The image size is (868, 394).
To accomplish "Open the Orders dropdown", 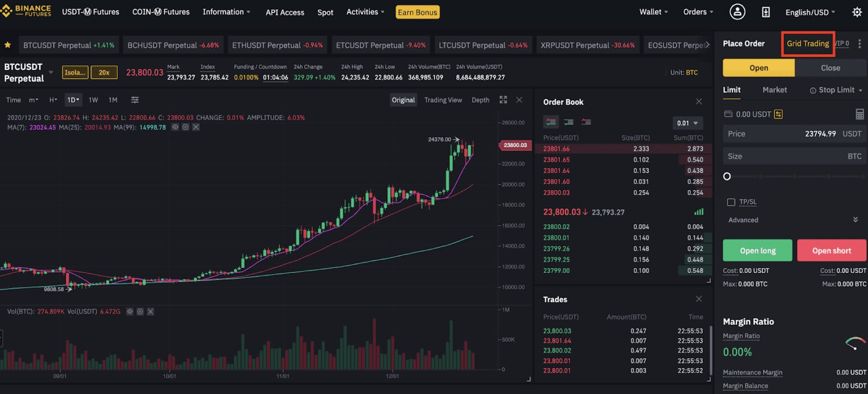I will [x=698, y=12].
